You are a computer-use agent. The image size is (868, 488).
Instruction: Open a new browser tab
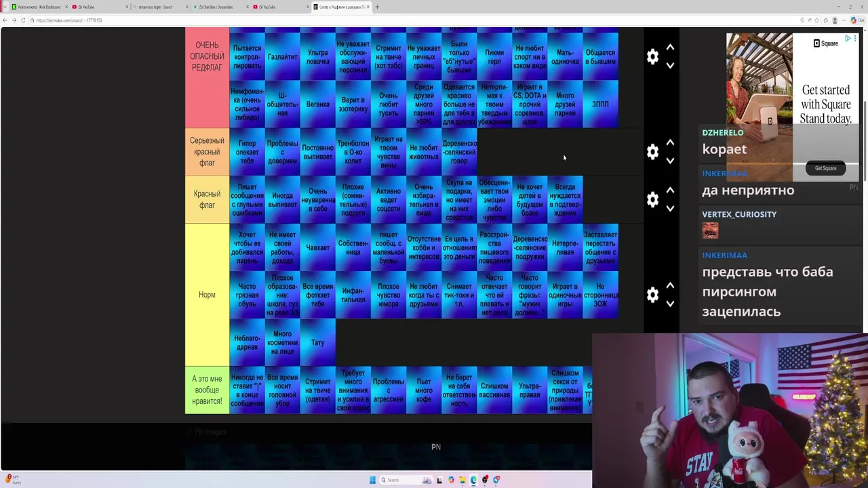pos(377,7)
